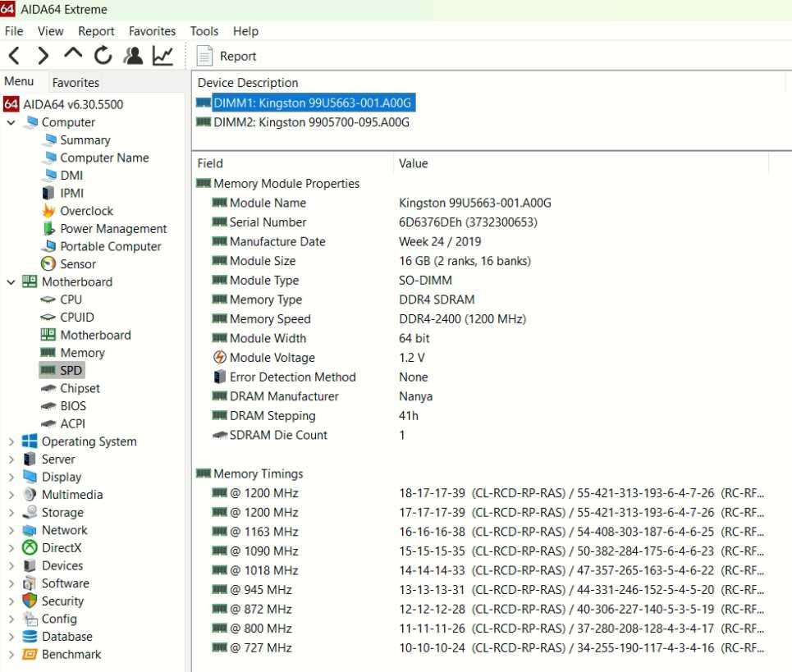Open the Favorites menu in menu bar
The image size is (792, 672).
152,31
